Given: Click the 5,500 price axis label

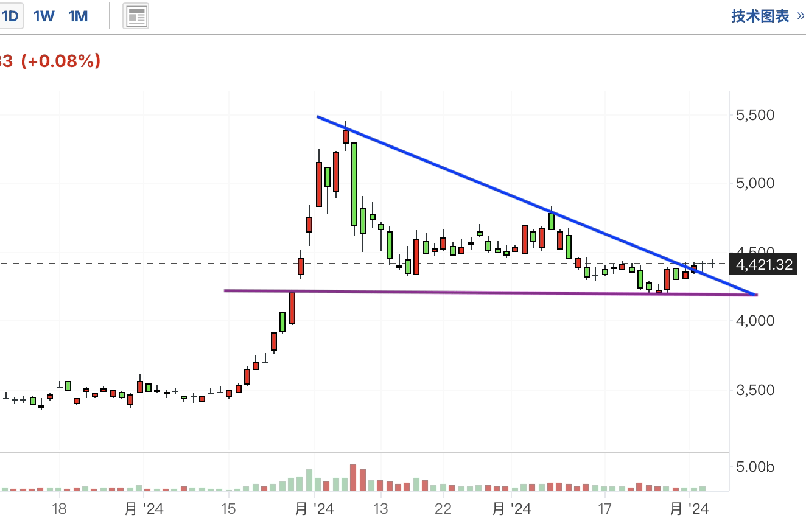Looking at the screenshot, I should (755, 115).
